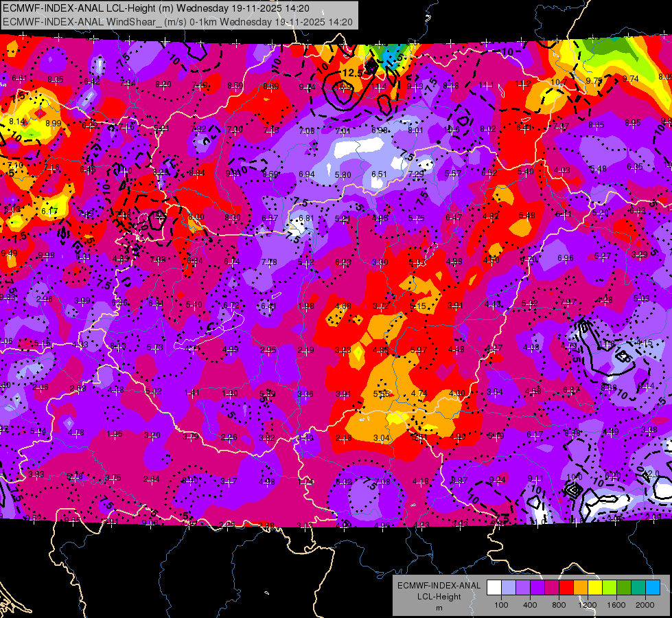Screen dimensions: 672x618
Task: Click the grid value 5.80
Action: click(x=343, y=175)
